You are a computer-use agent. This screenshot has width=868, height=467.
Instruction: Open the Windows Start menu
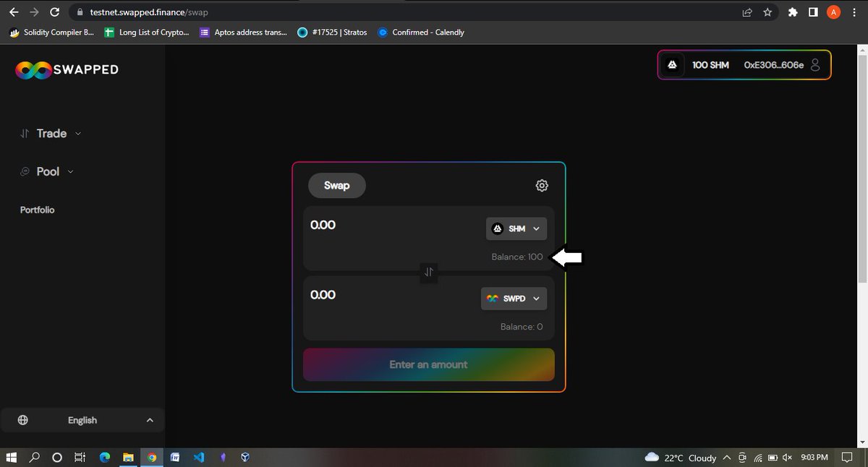[x=12, y=458]
